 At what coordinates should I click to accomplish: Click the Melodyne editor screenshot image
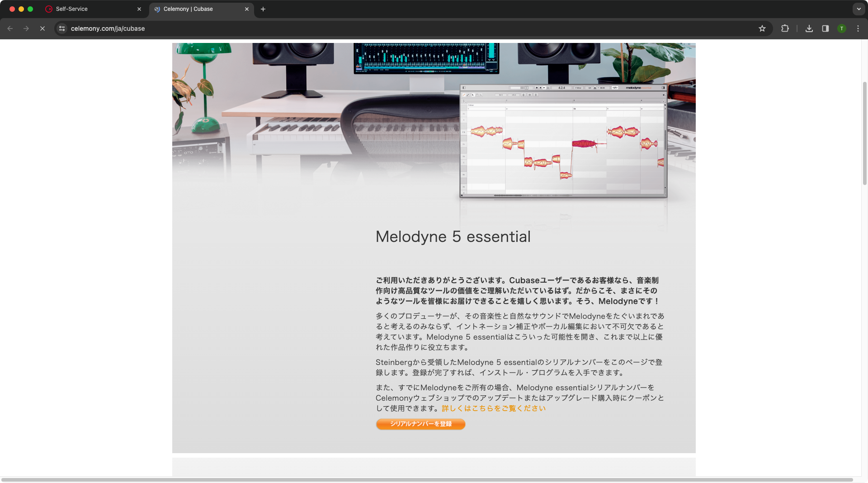tap(563, 141)
